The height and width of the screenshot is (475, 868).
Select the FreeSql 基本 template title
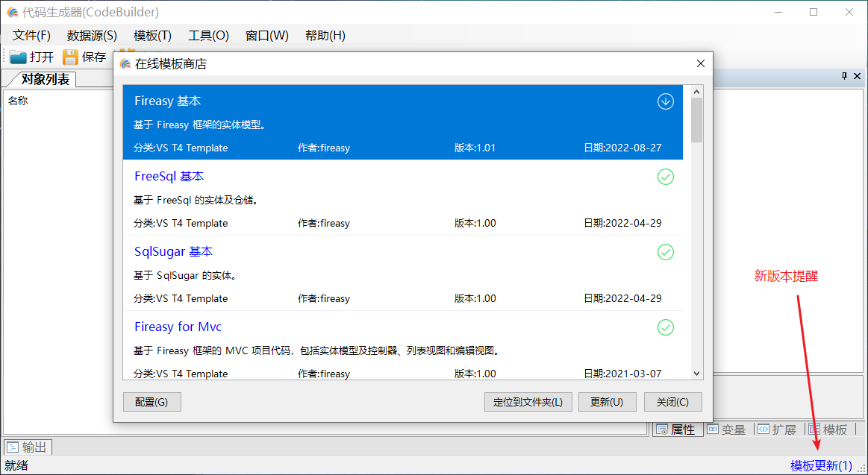point(169,177)
